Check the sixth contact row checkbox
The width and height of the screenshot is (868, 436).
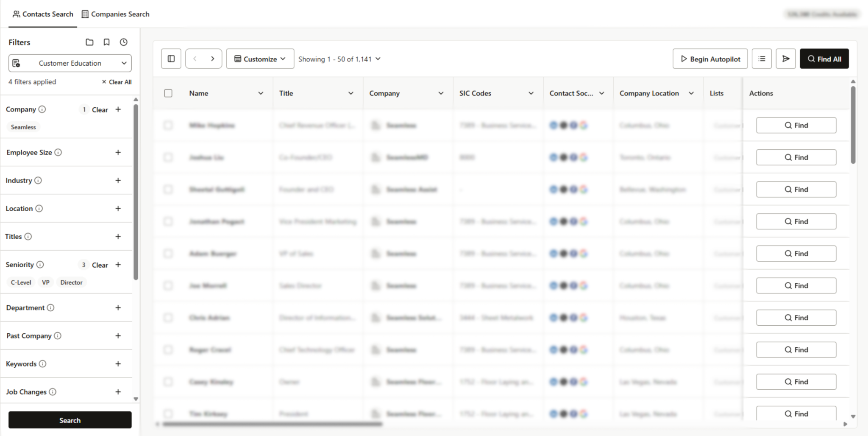(x=168, y=285)
